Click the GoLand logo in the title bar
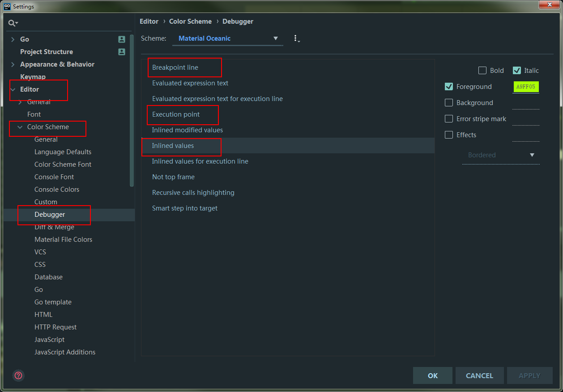The image size is (563, 392). tap(6, 6)
